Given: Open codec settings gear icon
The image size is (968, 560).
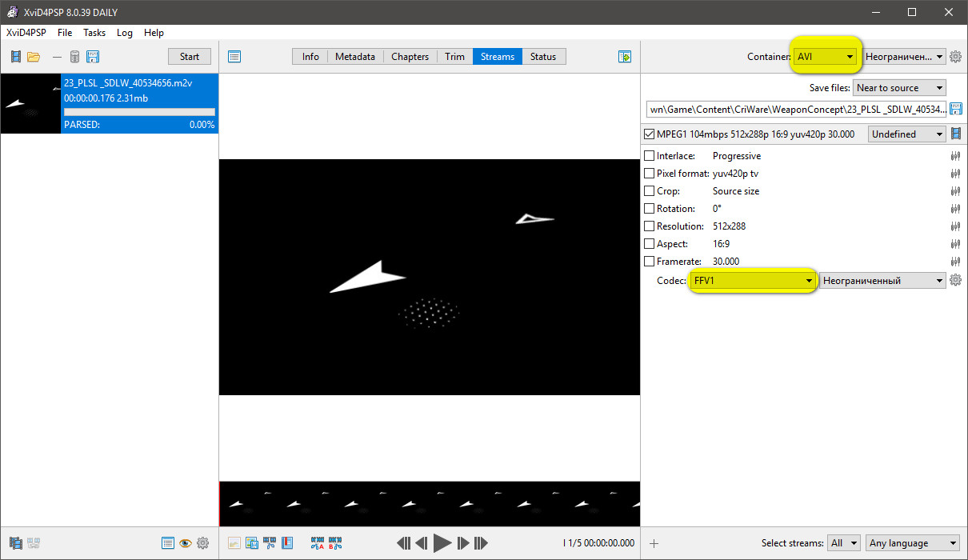Looking at the screenshot, I should [x=955, y=280].
